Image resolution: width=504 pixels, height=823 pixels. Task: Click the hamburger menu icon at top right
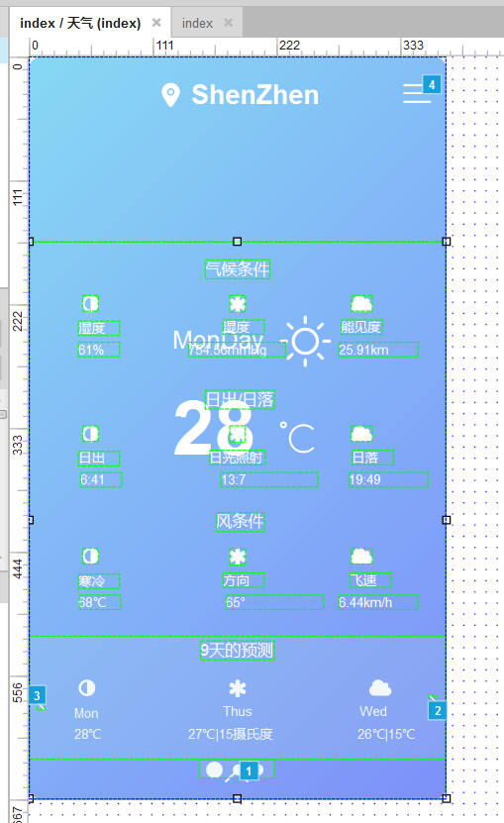point(417,93)
